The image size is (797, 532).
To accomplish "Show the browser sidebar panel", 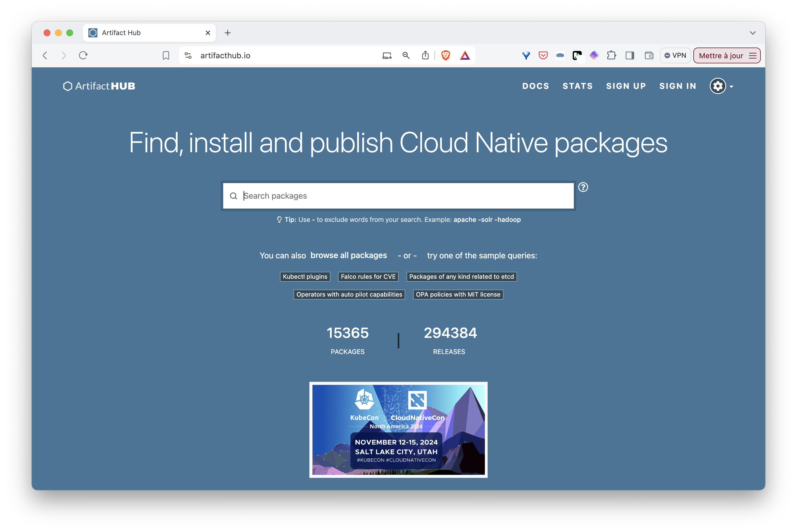I will tap(630, 55).
